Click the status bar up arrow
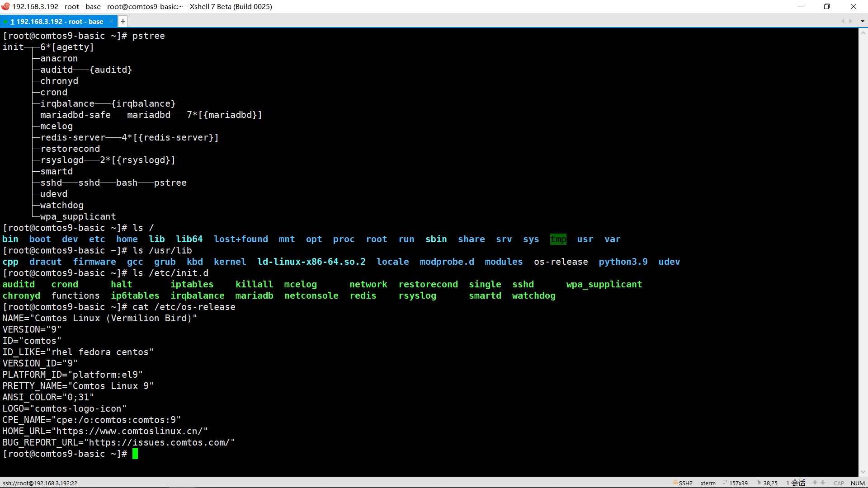This screenshot has height=488, width=868. [815, 483]
